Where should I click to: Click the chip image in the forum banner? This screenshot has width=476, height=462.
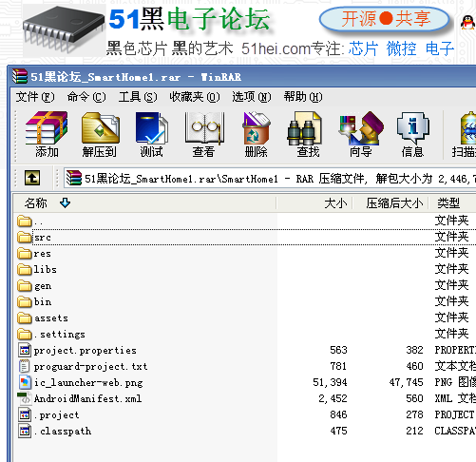click(x=64, y=30)
